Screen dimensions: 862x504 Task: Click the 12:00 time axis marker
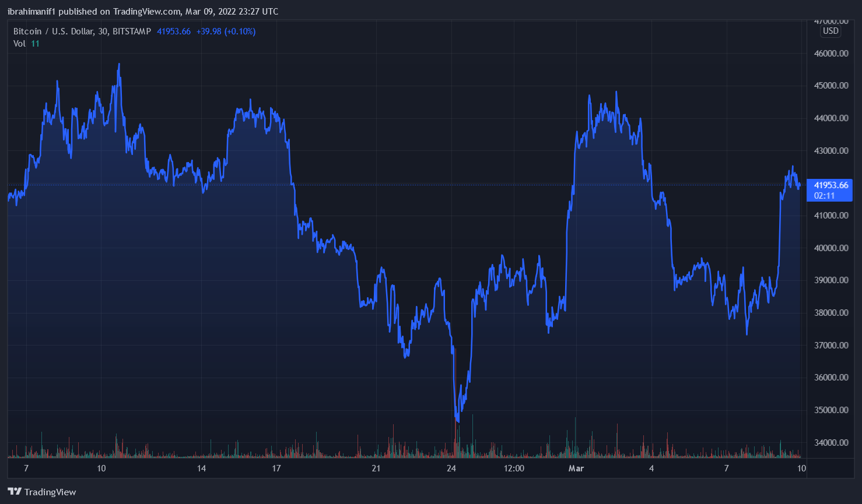(x=513, y=468)
